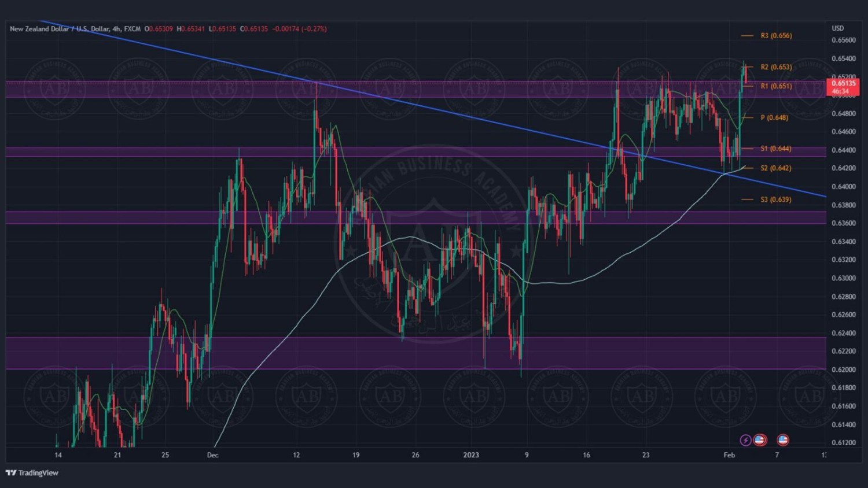Click the Feb label on time axis

(729, 455)
